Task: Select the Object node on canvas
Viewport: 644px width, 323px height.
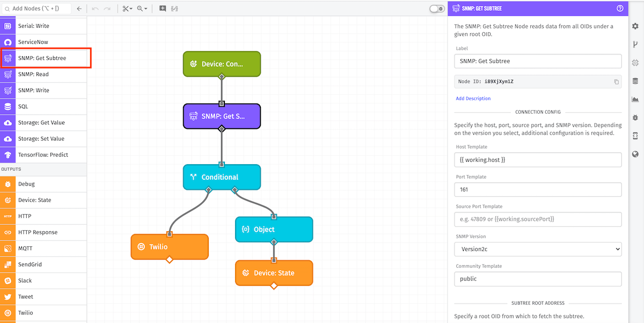Action: point(274,229)
